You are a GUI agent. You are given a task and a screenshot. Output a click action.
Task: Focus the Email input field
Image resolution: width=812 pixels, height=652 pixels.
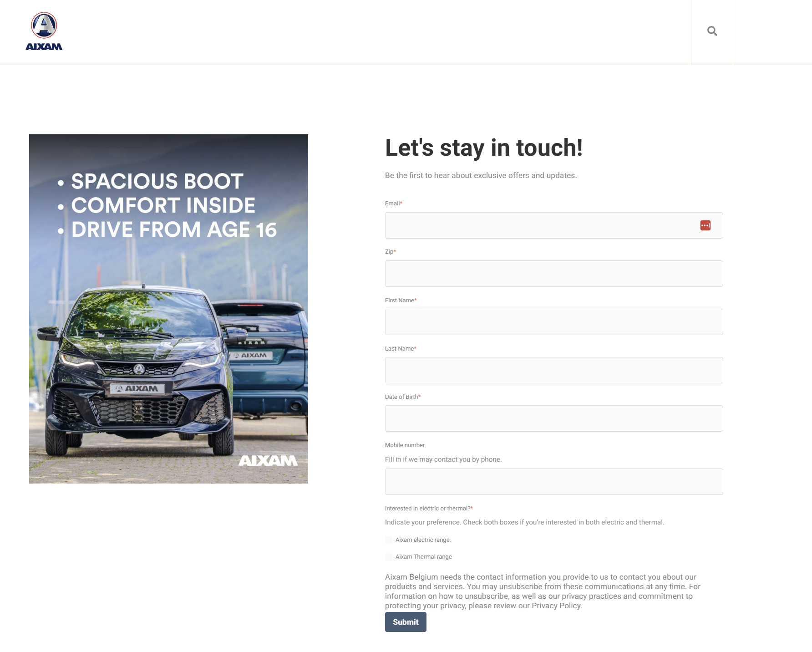click(554, 225)
